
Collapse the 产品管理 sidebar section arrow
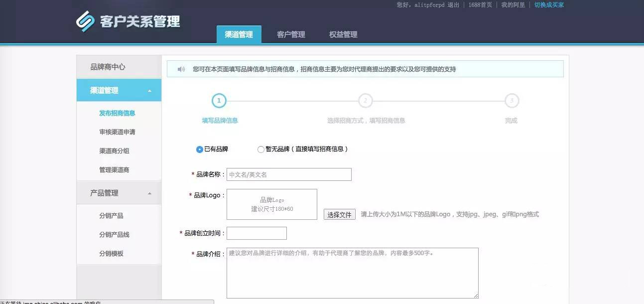pyautogui.click(x=150, y=193)
